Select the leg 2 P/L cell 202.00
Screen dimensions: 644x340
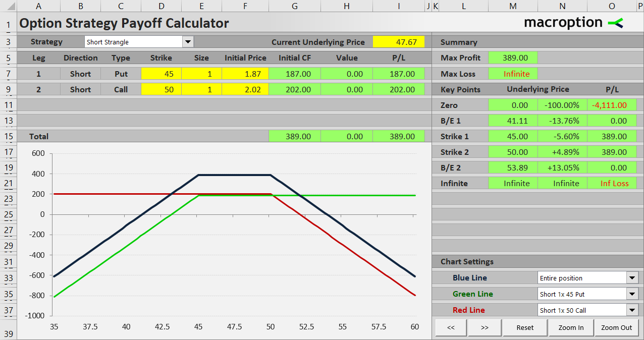399,89
